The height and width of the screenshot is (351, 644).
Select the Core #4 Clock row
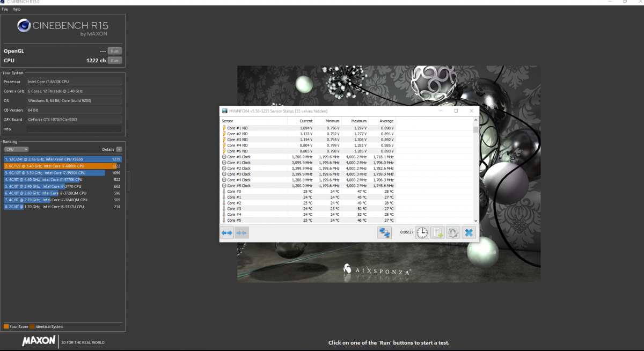(x=309, y=180)
